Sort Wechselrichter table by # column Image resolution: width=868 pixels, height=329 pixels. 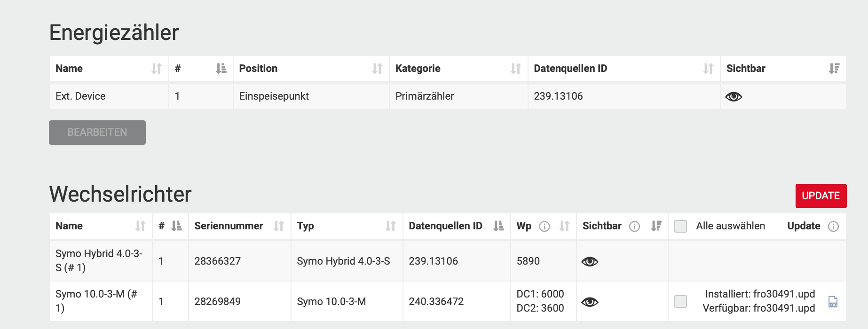tap(176, 226)
